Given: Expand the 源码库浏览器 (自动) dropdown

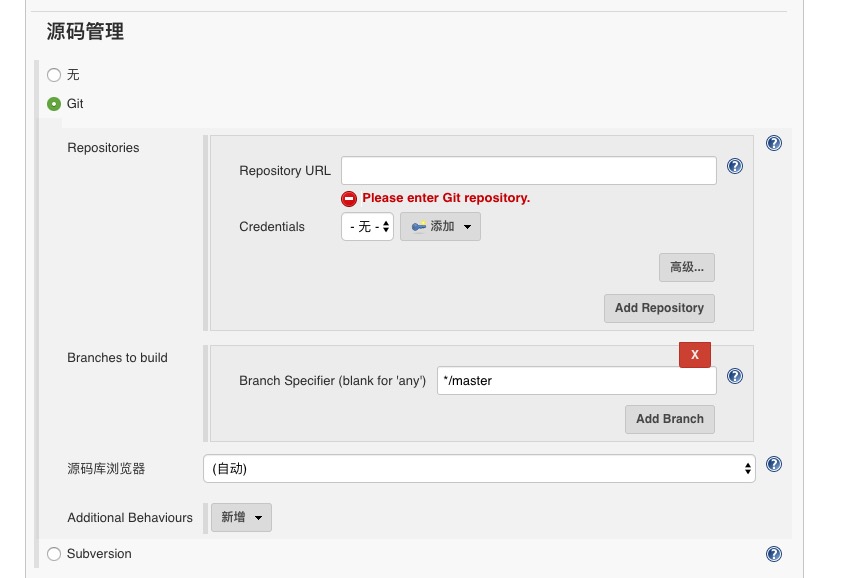Looking at the screenshot, I should (x=479, y=468).
